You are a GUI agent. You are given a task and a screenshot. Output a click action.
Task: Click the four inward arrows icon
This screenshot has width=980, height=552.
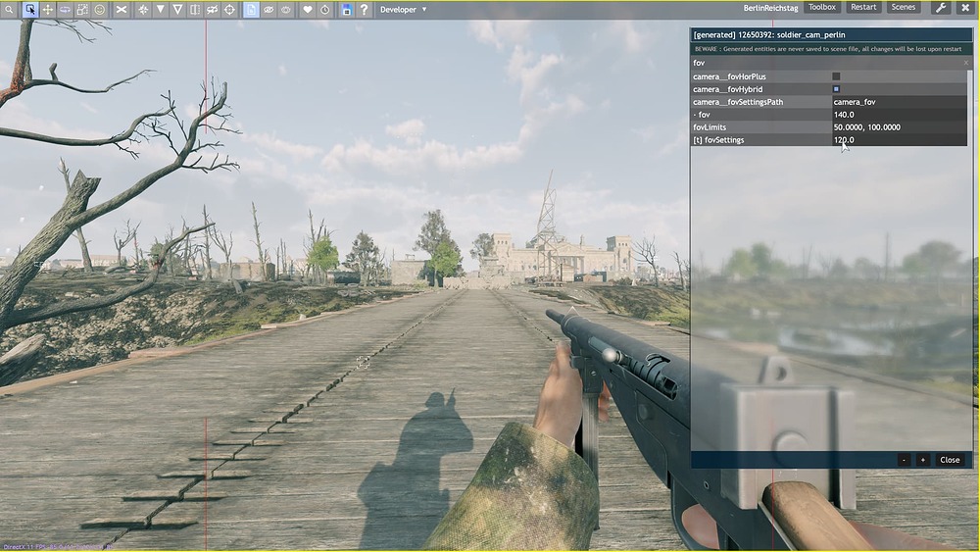click(143, 10)
